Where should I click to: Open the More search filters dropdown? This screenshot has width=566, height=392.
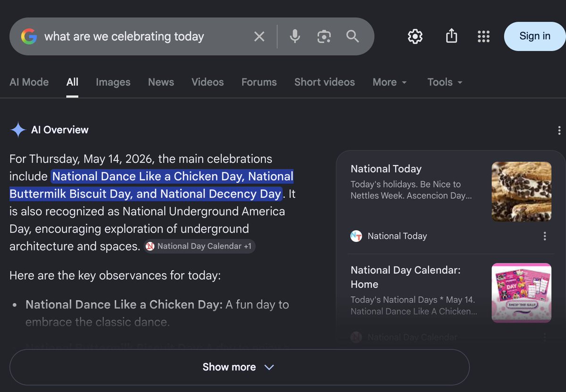[x=390, y=82]
